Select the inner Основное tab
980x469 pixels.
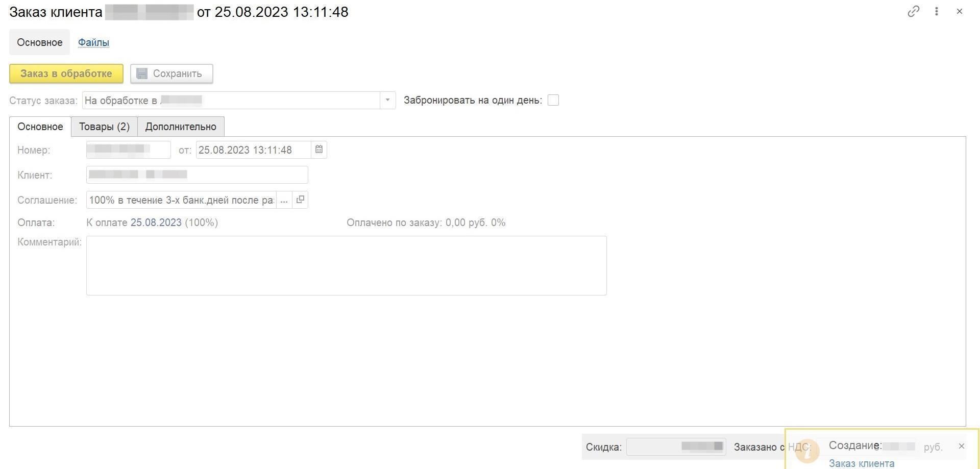[x=40, y=127]
